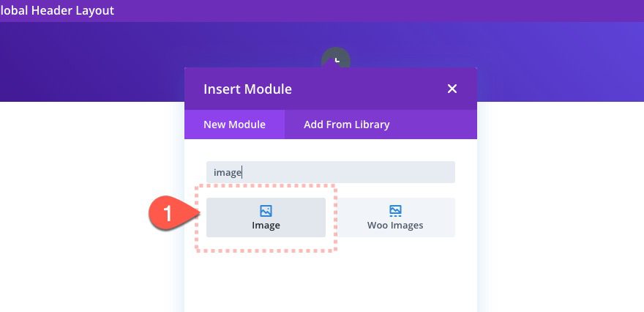Click the red step 1 marker
Screen dimensions: 644x312
click(167, 215)
